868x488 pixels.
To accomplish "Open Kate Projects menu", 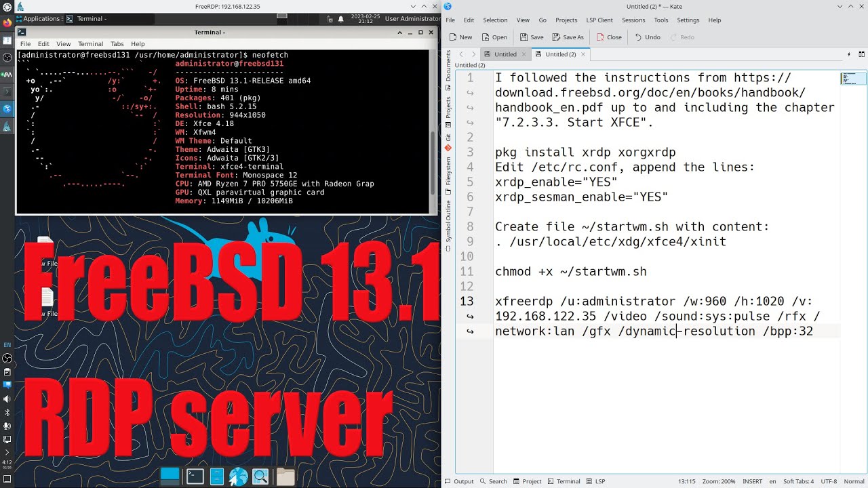I will point(566,20).
